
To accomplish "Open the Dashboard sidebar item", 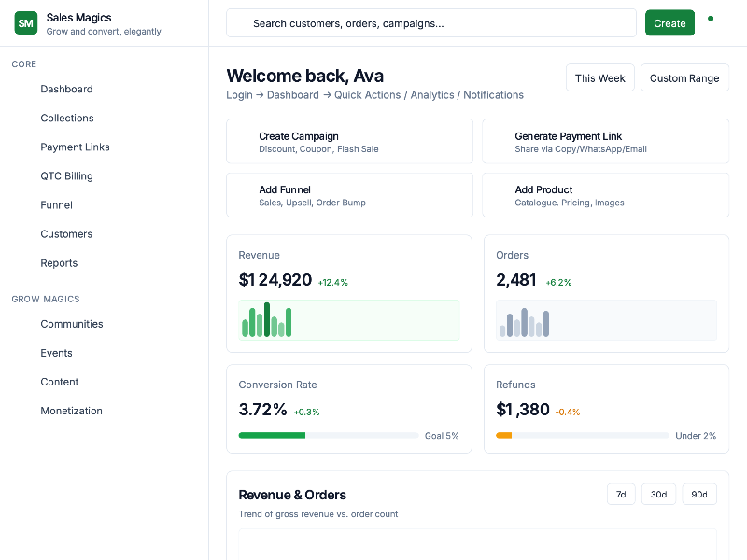I will coord(66,89).
